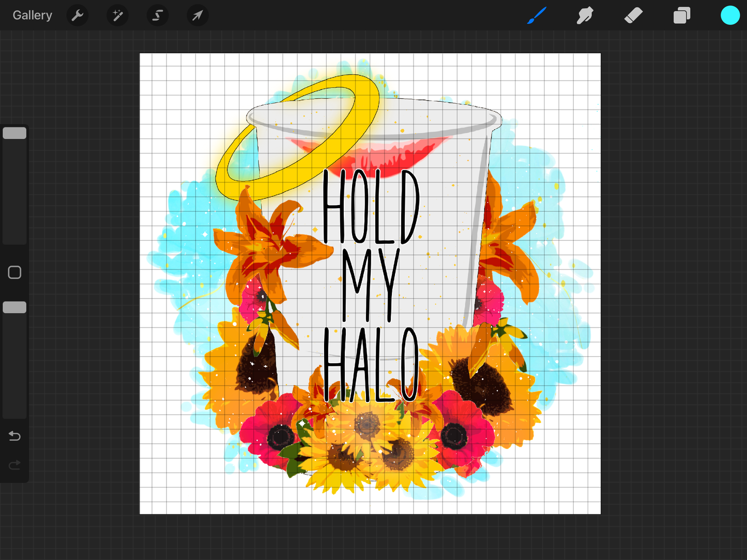
Task: Select the Transform tool arrow icon
Action: (197, 15)
